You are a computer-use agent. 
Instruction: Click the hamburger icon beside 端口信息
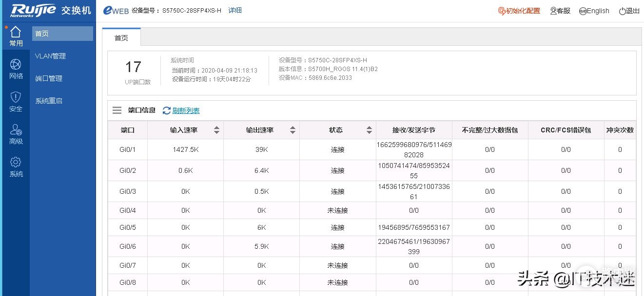pyautogui.click(x=117, y=111)
